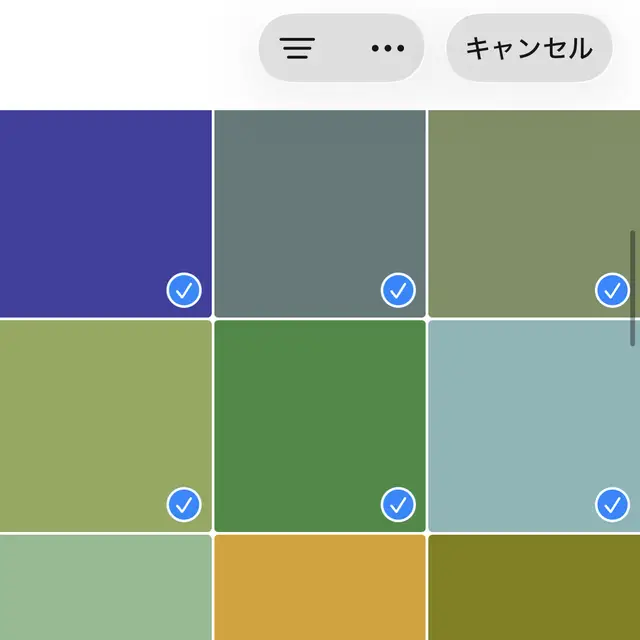
Task: Select the dark mustard-olive bottom-right thumbnail
Action: [534, 588]
